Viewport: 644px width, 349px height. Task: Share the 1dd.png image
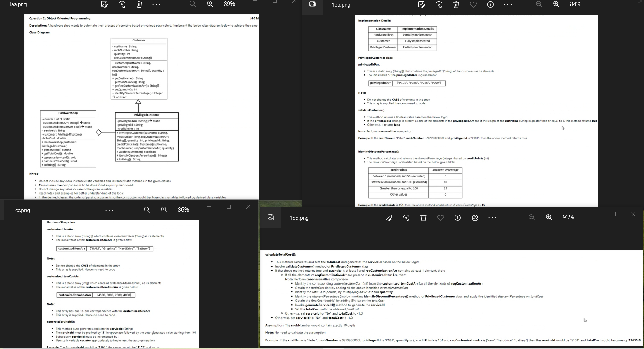pos(475,218)
